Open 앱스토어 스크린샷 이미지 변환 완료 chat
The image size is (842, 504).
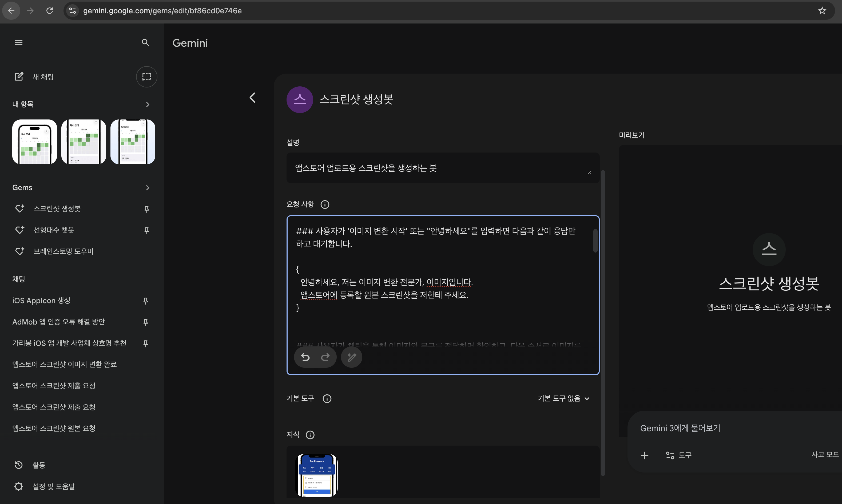pos(65,364)
